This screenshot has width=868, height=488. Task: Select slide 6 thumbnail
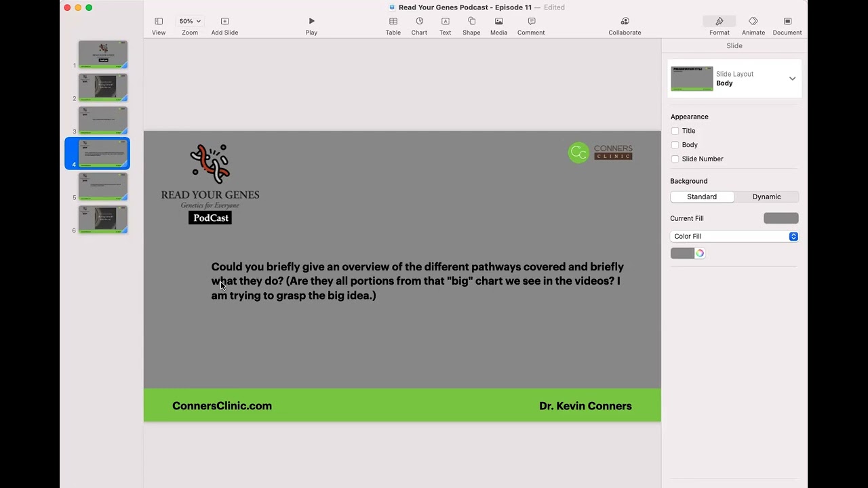click(x=103, y=220)
